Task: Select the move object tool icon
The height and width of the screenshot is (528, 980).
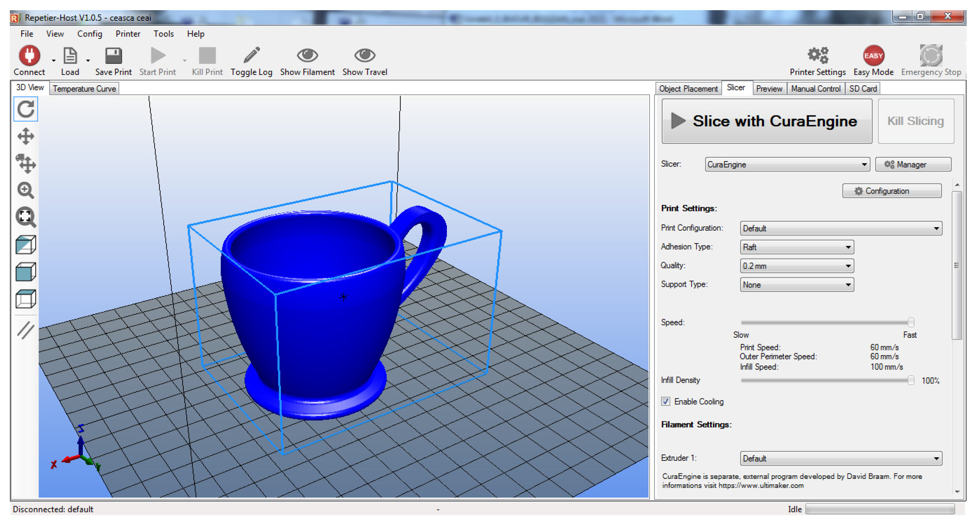Action: pyautogui.click(x=25, y=164)
